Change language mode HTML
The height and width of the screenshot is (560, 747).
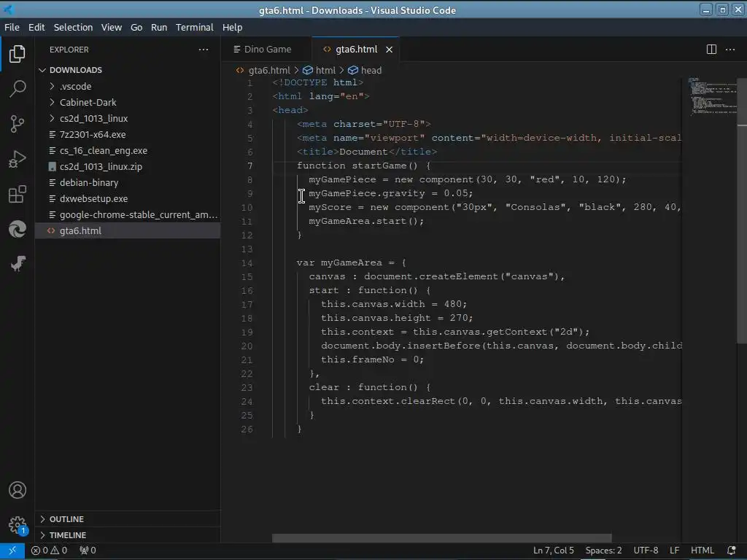tap(703, 551)
